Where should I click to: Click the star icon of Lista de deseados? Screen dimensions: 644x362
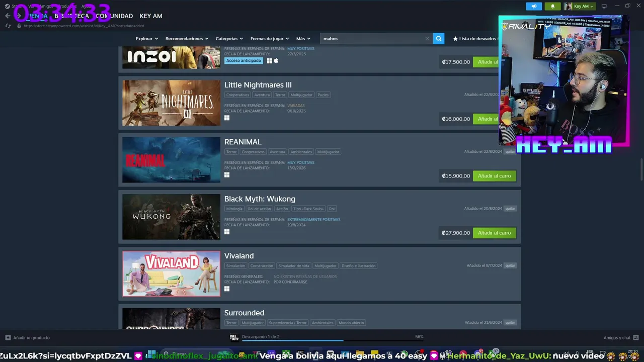click(x=455, y=38)
